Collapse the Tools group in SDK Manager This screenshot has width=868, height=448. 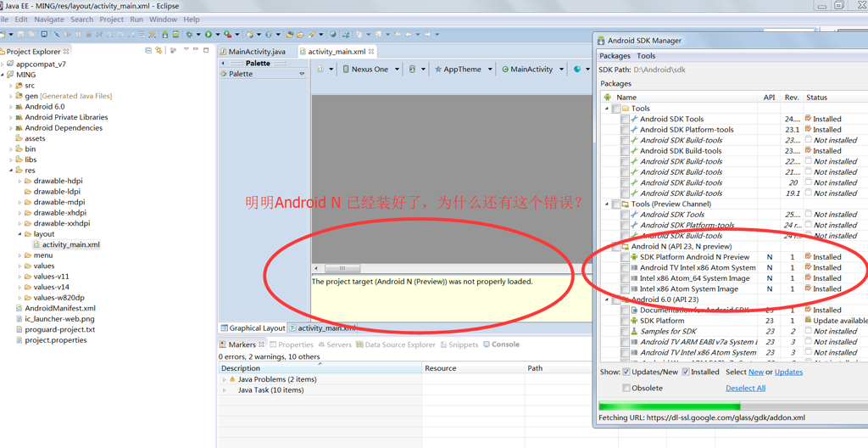[607, 109]
